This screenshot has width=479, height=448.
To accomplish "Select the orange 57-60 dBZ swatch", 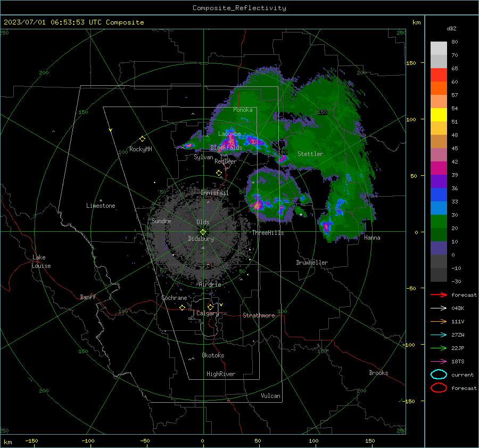I will (x=439, y=88).
